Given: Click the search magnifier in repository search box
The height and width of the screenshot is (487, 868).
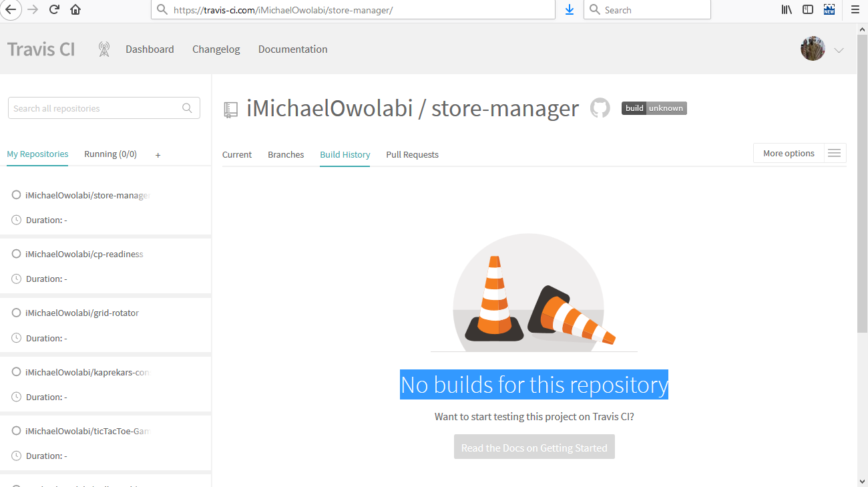Looking at the screenshot, I should click(x=187, y=108).
